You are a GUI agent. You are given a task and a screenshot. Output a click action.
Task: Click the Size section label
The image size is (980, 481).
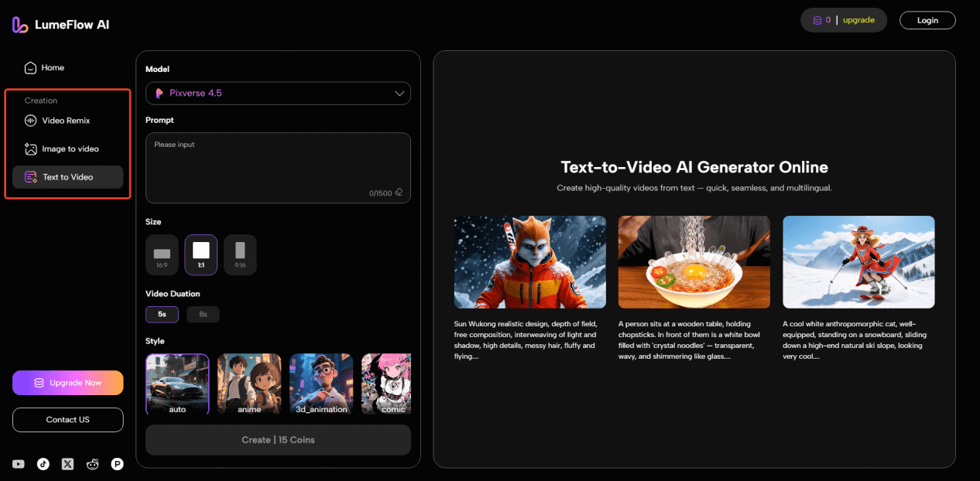point(153,222)
